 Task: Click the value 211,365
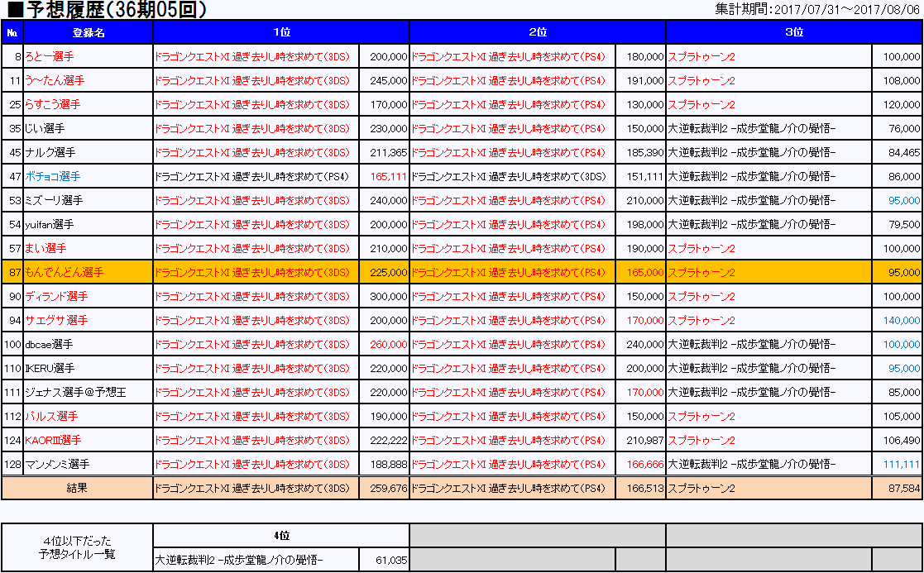coord(388,152)
